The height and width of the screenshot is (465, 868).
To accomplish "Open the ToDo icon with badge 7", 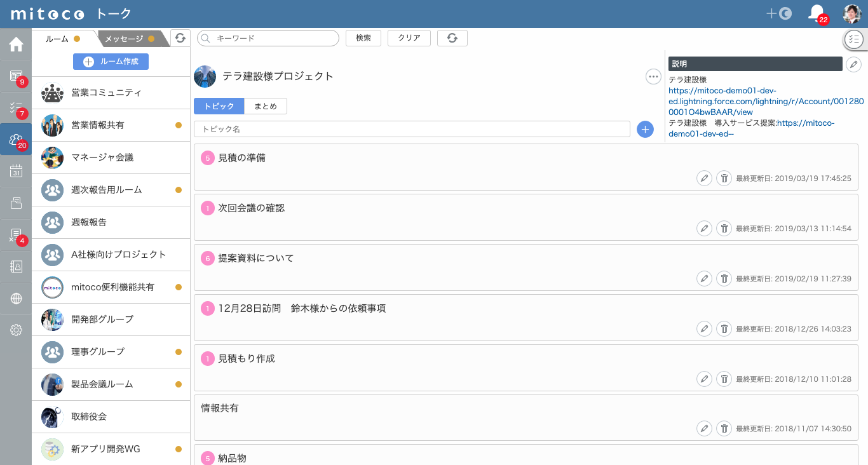I will [16, 108].
